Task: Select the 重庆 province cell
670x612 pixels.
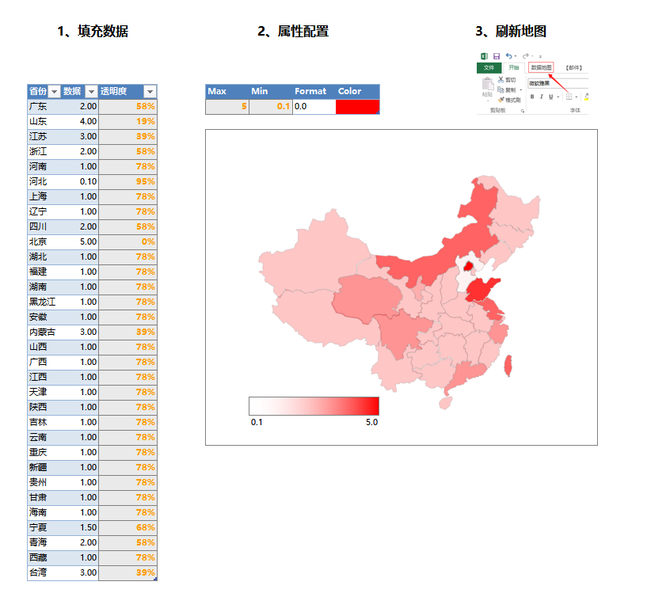Action: coord(44,452)
